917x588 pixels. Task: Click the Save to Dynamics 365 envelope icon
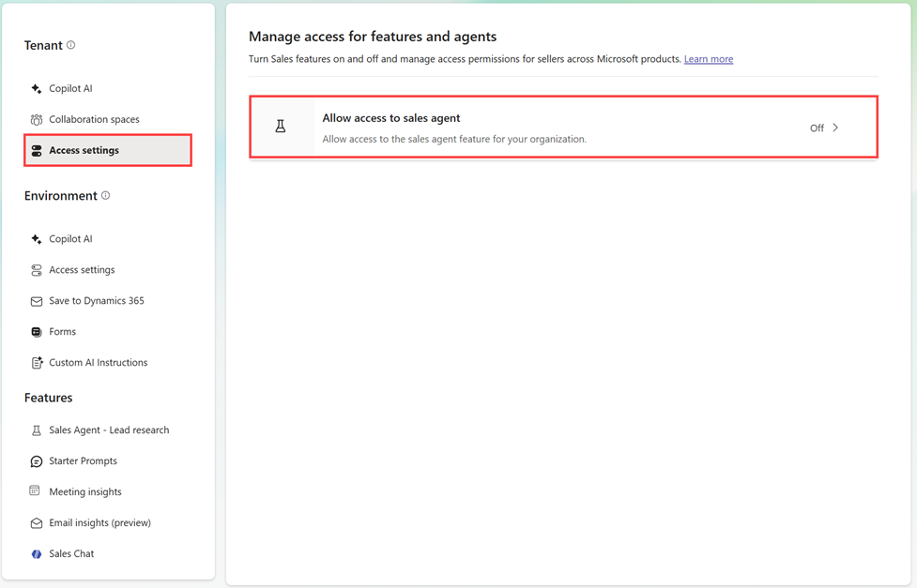37,302
